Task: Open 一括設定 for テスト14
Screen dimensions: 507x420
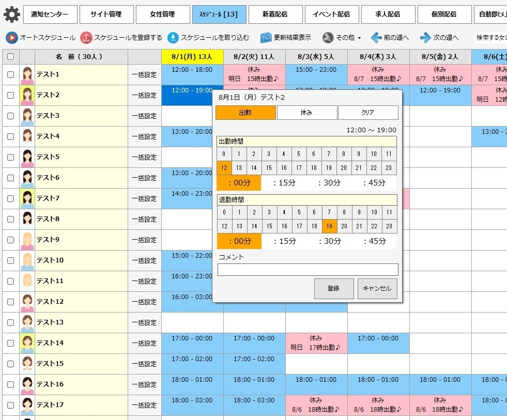Action: pyautogui.click(x=144, y=344)
